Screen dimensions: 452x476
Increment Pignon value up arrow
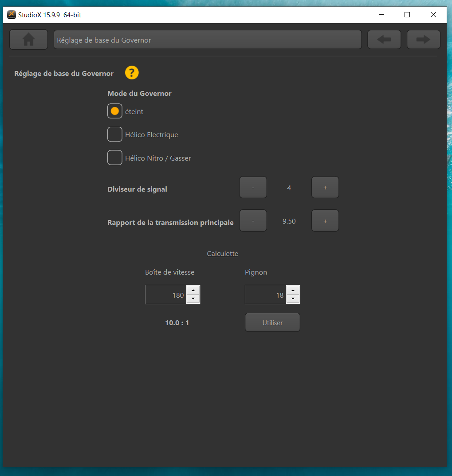coord(293,290)
